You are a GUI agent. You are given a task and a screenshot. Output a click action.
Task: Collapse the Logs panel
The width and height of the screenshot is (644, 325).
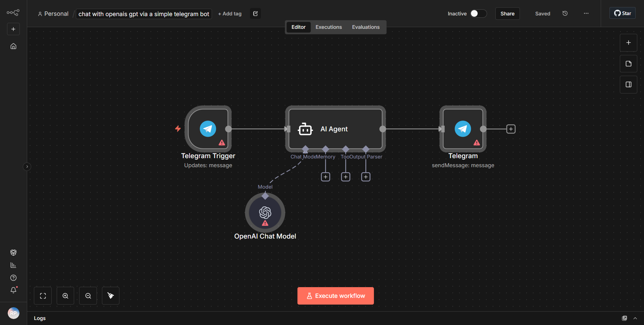[636, 318]
